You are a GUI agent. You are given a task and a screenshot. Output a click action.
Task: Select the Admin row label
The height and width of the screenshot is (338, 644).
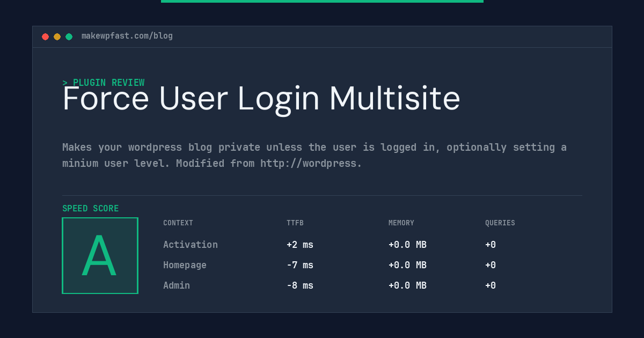(x=177, y=285)
